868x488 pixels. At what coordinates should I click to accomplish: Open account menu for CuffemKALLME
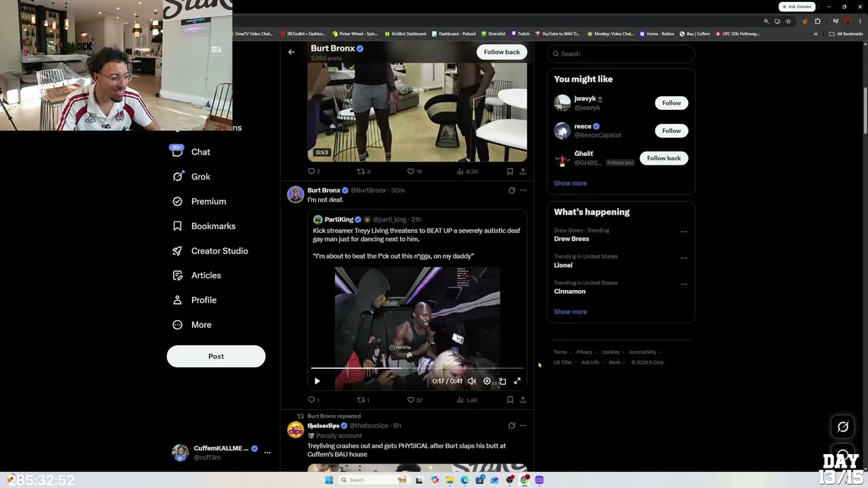(267, 452)
